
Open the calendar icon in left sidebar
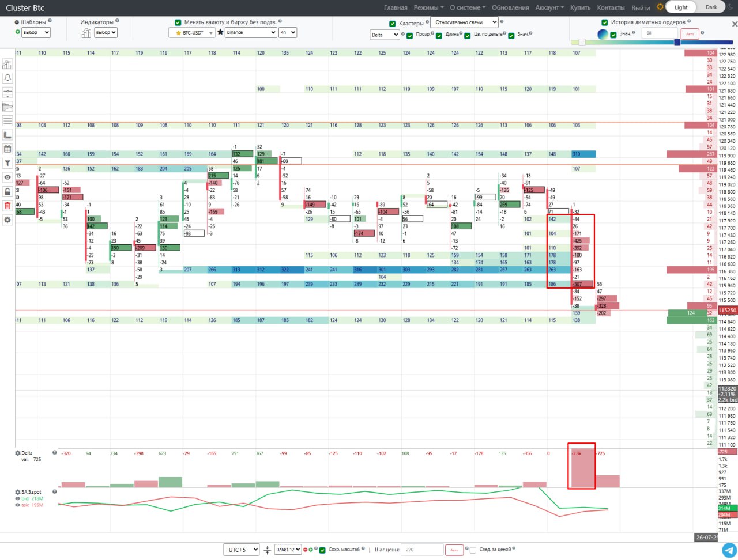(7, 149)
